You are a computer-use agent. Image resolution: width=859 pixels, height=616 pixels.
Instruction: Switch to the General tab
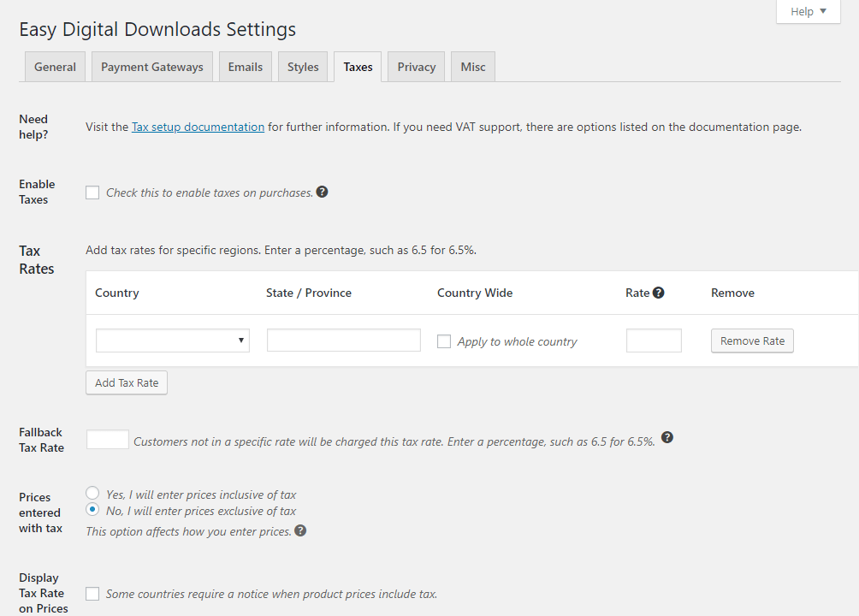click(55, 67)
